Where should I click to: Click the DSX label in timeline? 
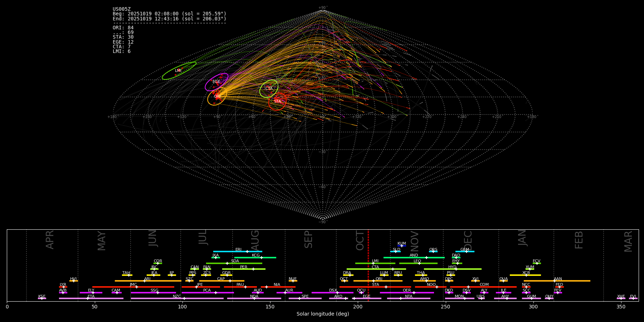click(333, 291)
